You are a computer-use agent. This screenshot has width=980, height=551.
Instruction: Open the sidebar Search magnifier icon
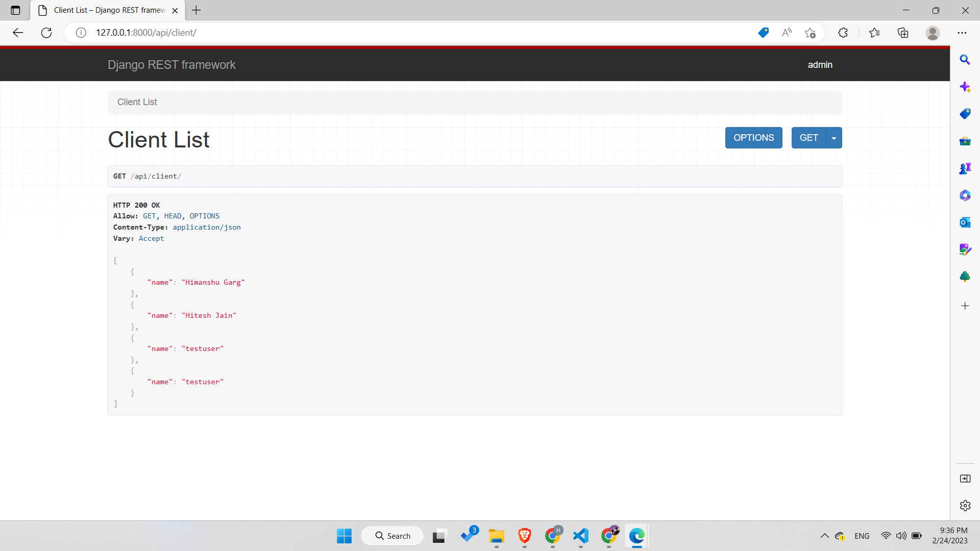(965, 60)
